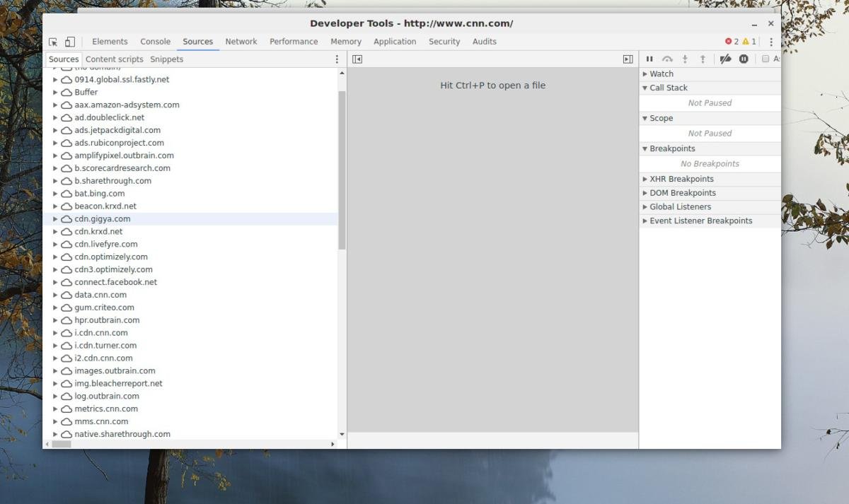
Task: Click the cloud icon beside cdn.livefyre.com
Action: (67, 245)
